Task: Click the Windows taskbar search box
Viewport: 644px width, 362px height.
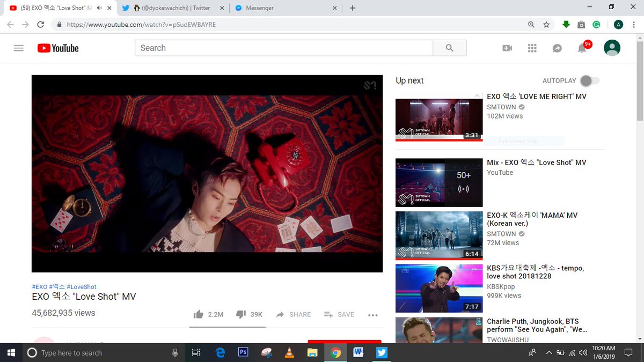Action: (x=103, y=352)
